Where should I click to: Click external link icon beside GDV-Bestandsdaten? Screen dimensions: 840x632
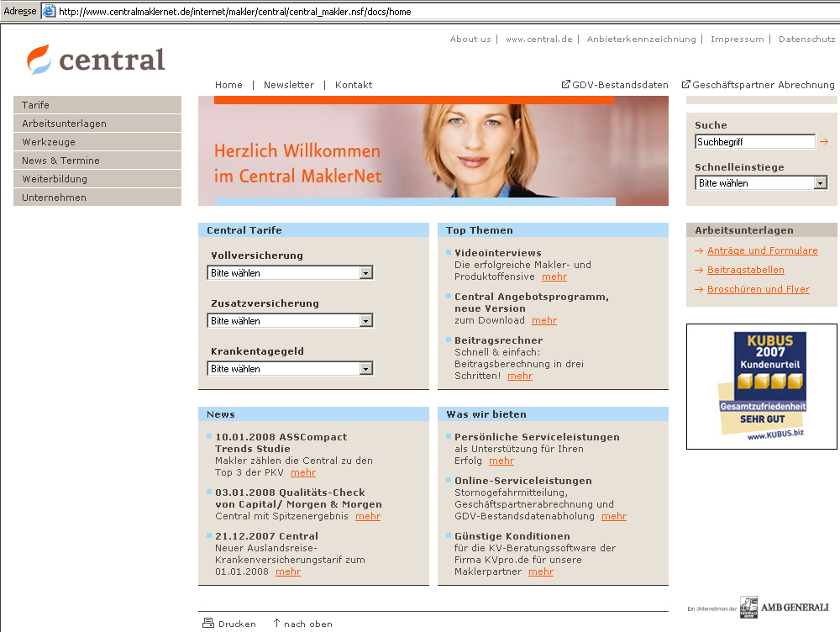click(565, 84)
